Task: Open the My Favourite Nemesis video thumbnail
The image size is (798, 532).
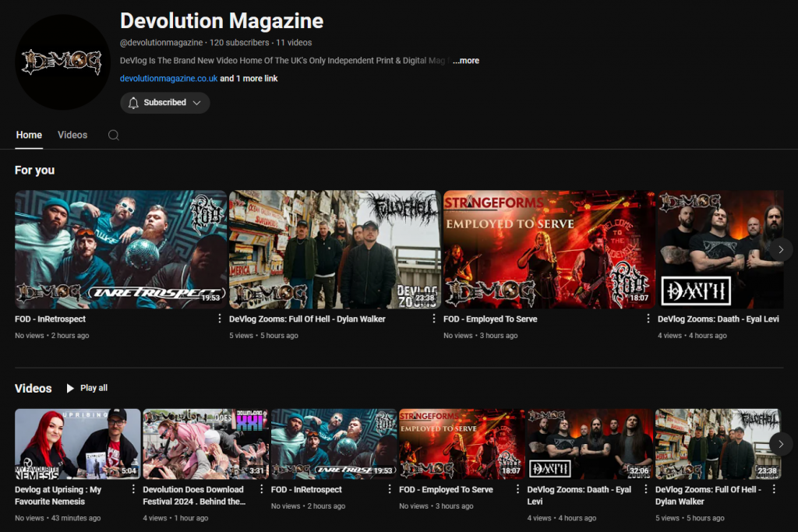Action: [x=78, y=443]
